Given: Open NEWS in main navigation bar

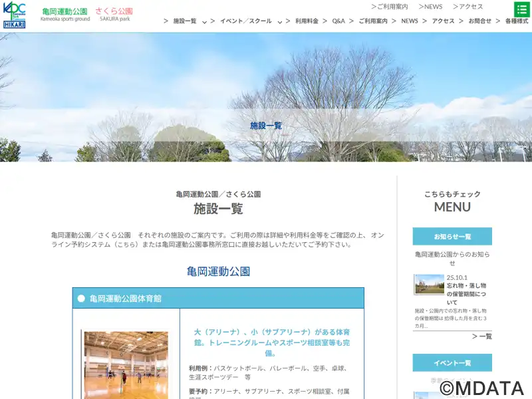Looking at the screenshot, I should pyautogui.click(x=410, y=21).
